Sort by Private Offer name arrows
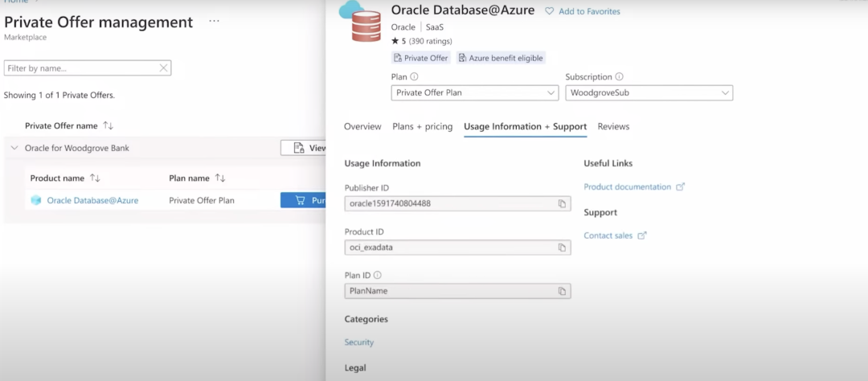 click(108, 125)
